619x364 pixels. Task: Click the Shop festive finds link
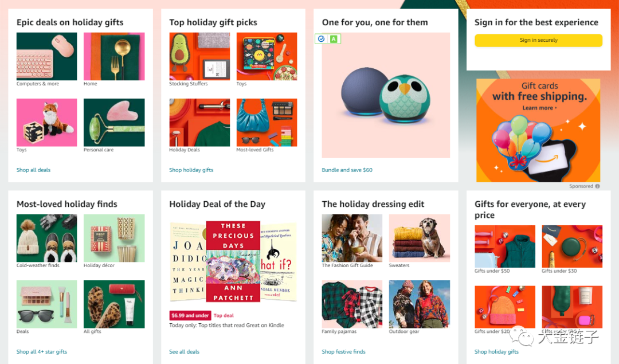tap(343, 352)
